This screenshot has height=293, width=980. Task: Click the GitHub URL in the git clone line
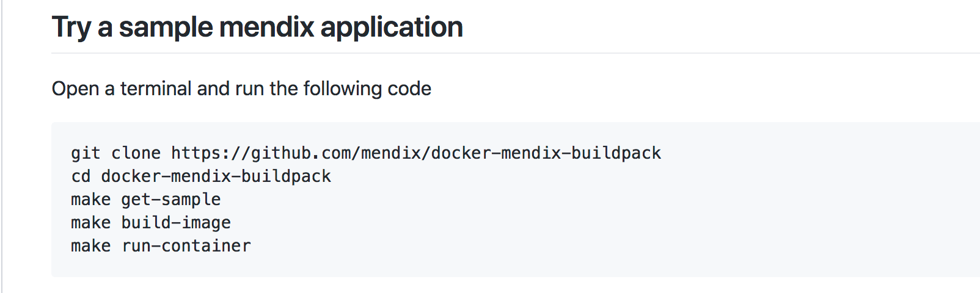415,153
